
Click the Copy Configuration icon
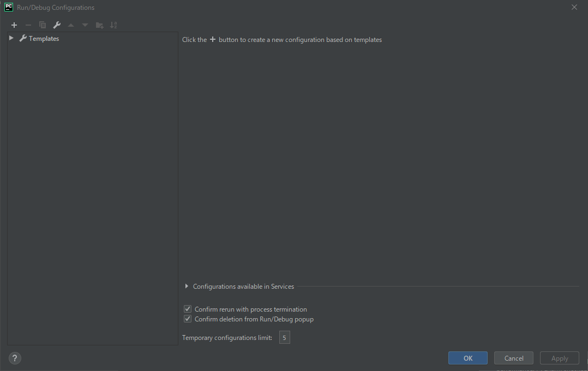pyautogui.click(x=43, y=25)
